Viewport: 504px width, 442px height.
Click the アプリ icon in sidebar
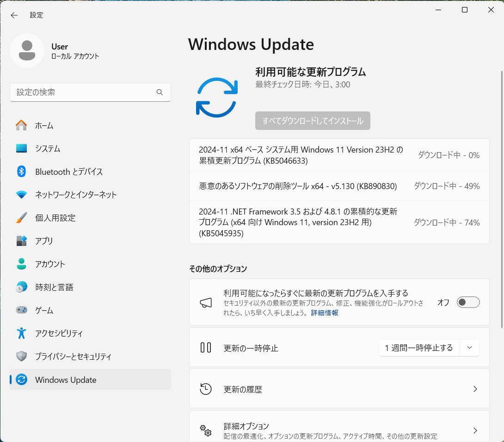coord(22,241)
